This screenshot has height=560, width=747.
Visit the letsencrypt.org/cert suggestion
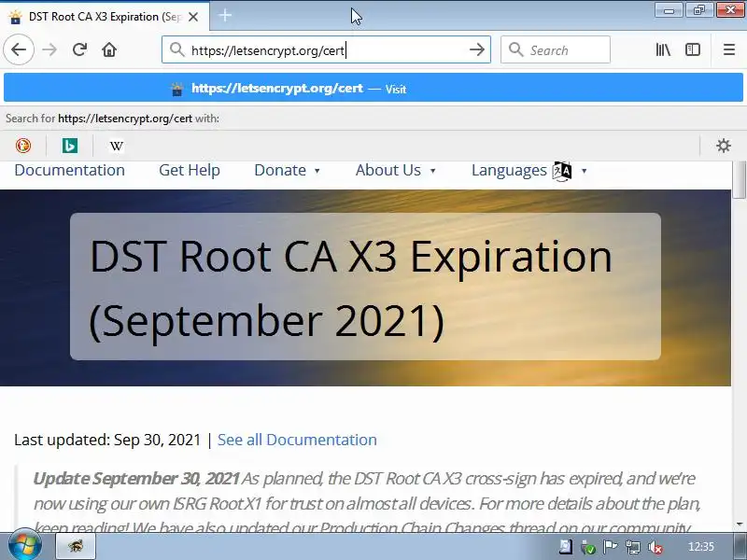pos(373,88)
